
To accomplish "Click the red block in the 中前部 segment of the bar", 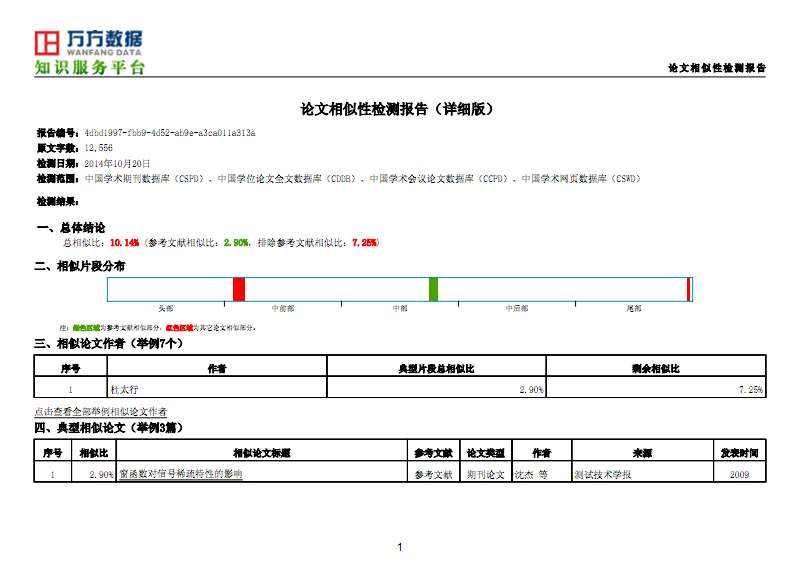I will 239,289.
